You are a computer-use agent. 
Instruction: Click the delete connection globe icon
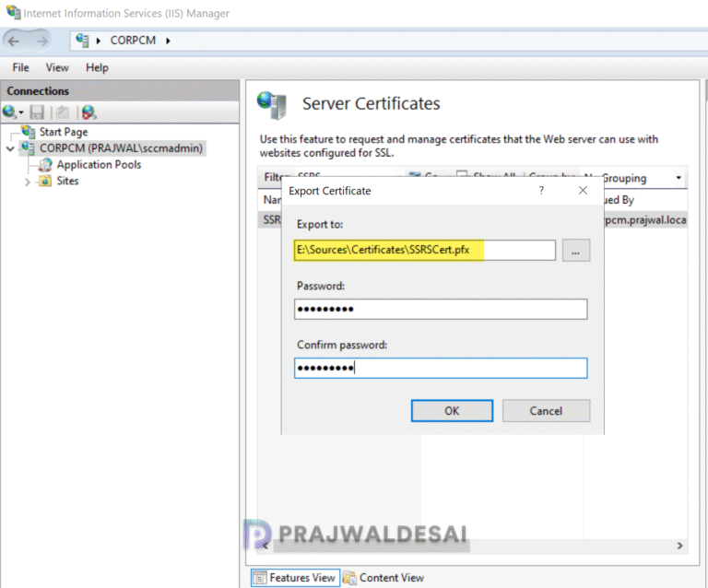(88, 112)
